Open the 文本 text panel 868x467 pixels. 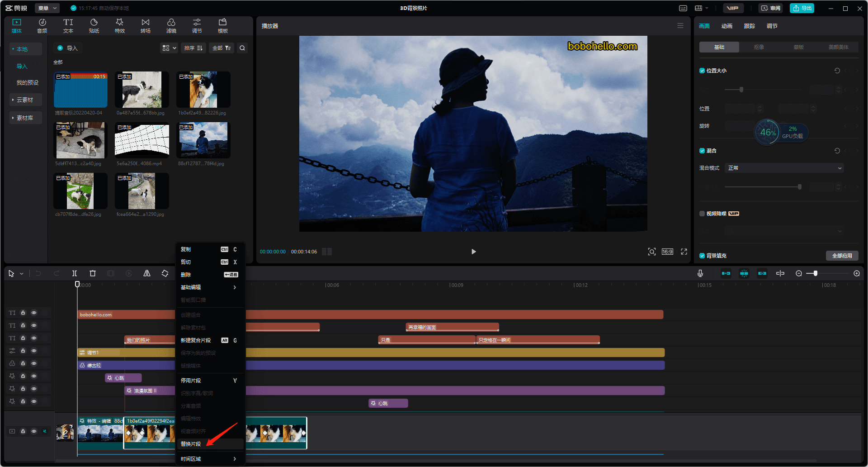point(68,26)
